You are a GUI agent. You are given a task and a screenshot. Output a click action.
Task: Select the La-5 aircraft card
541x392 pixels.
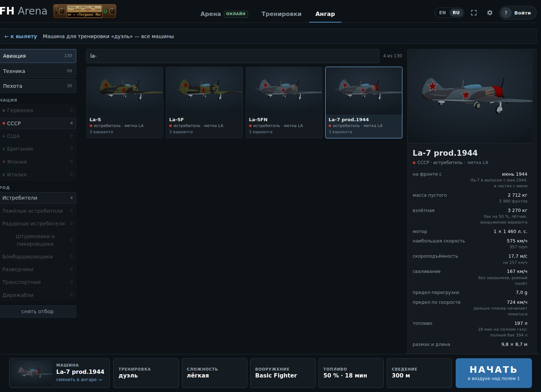(125, 102)
